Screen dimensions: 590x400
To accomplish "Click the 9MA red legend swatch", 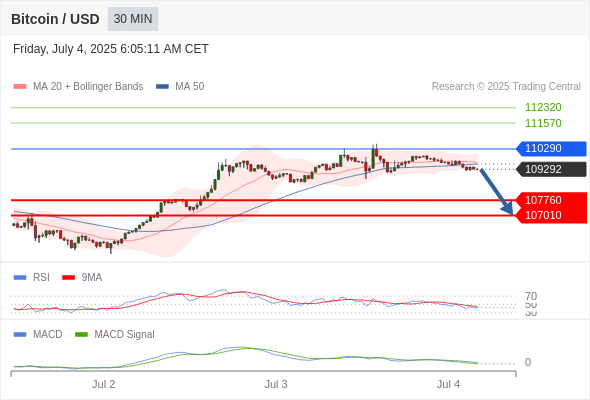I will 68,278.
